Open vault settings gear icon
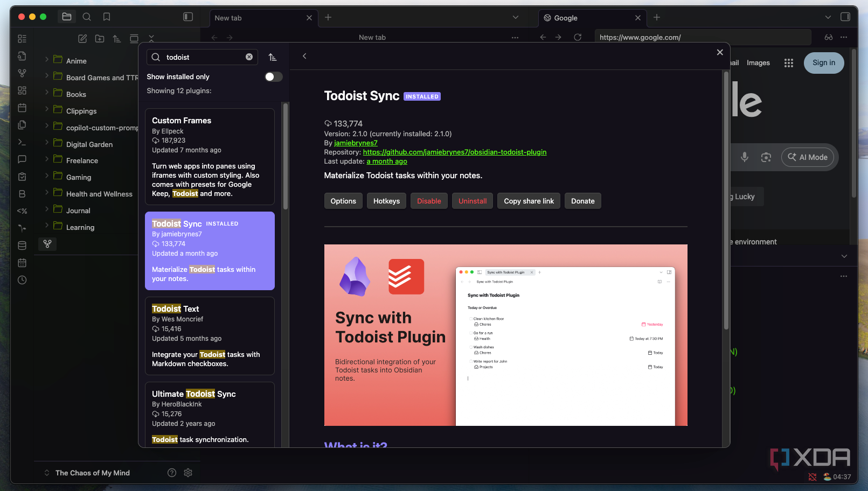Image resolution: width=868 pixels, height=491 pixels. tap(188, 473)
